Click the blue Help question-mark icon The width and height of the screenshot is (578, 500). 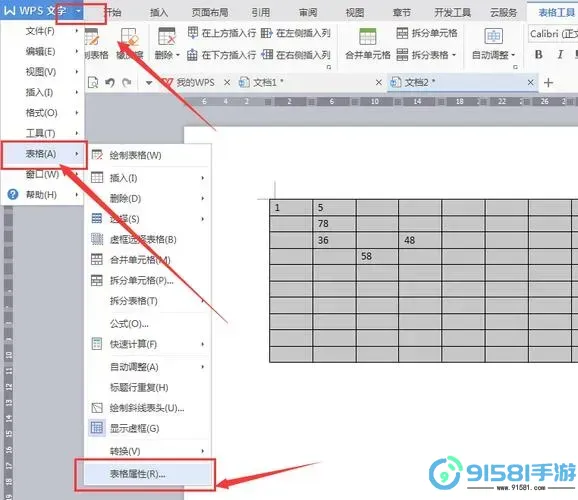(x=13, y=194)
